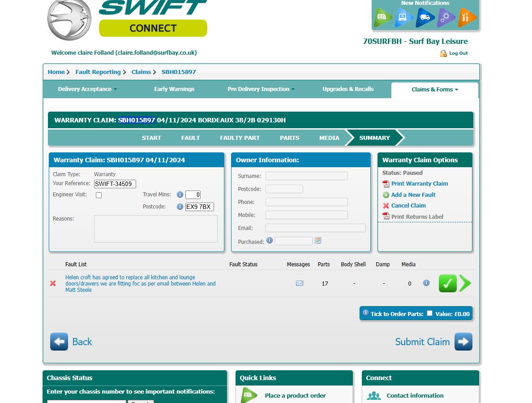The image size is (532, 403).
Task: Click the red X Cancel Claim icon
Action: click(386, 206)
